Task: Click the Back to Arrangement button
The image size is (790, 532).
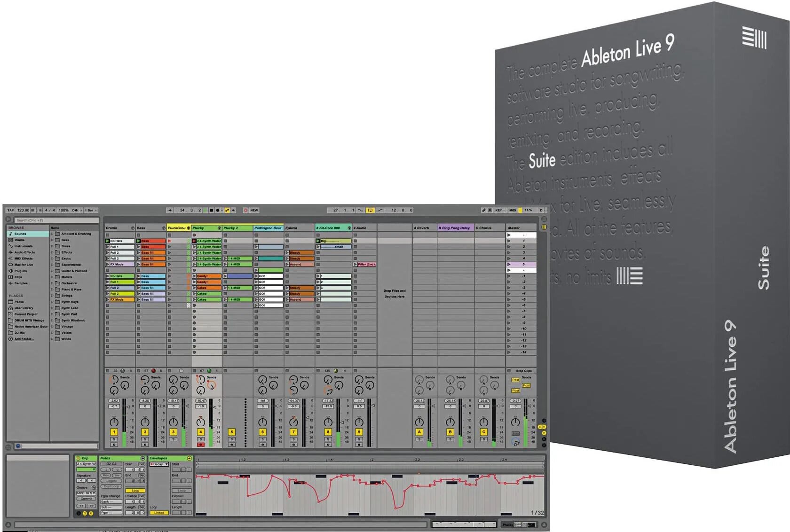Action: 233,211
